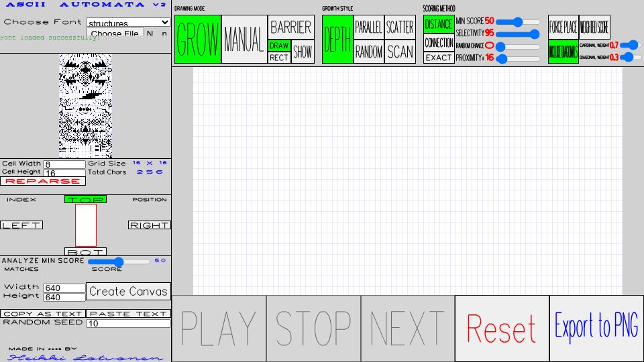
Task: Adjust the MIN SCORE slider
Action: [519, 21]
